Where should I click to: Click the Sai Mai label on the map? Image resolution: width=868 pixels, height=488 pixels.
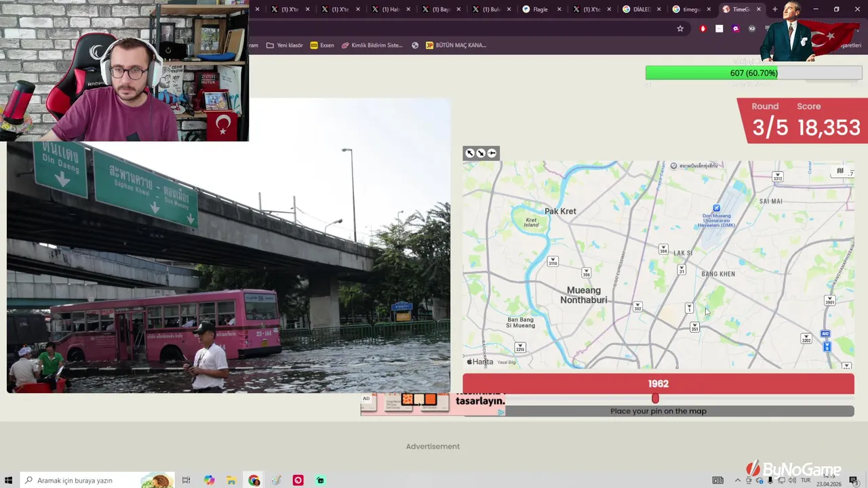click(771, 201)
